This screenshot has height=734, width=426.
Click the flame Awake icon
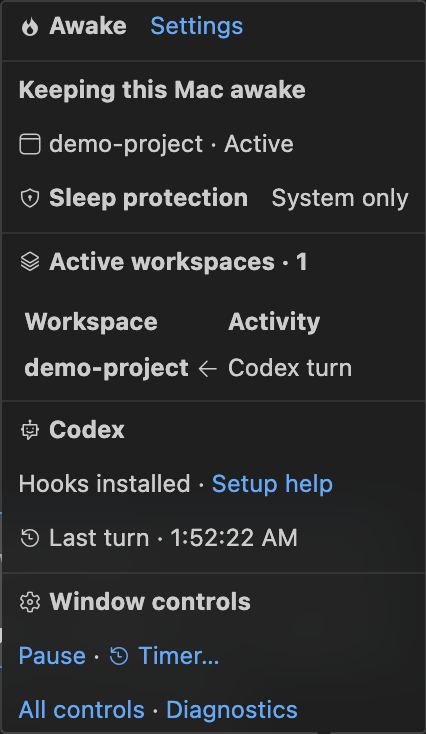(30, 27)
